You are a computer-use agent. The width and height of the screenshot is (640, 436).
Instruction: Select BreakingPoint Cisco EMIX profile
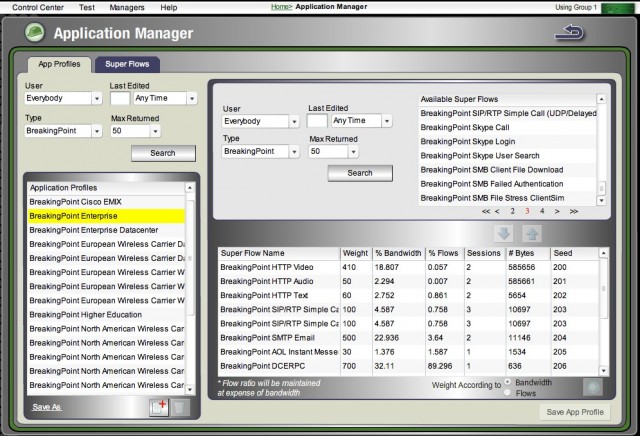pyautogui.click(x=106, y=202)
